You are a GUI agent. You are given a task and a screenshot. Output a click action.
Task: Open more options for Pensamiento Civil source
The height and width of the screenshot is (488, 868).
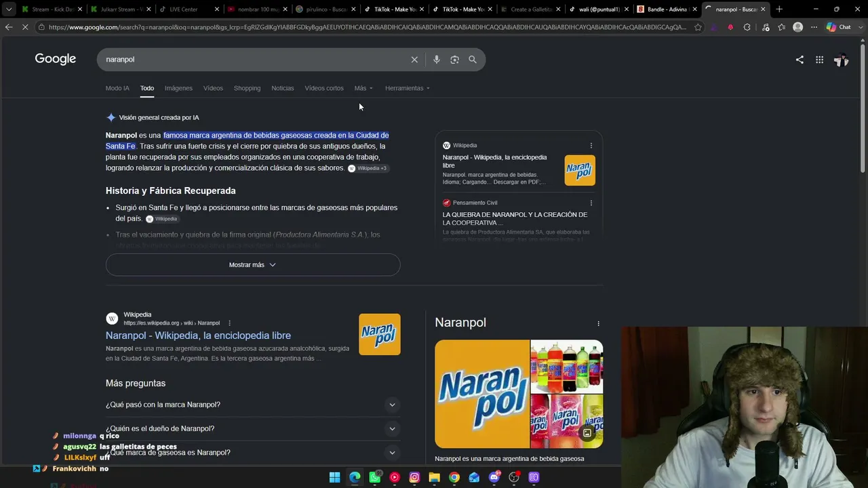(591, 203)
